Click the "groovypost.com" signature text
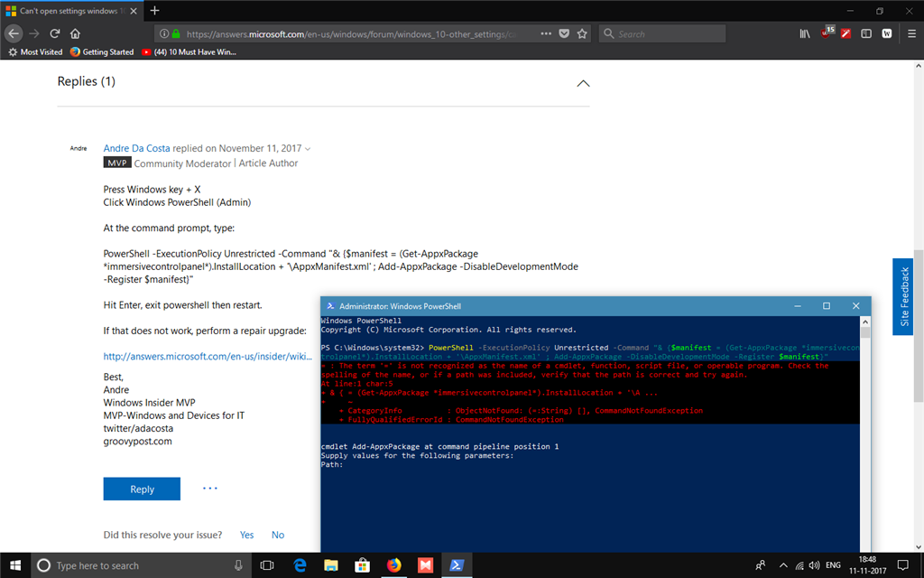This screenshot has height=578, width=924. point(138,441)
